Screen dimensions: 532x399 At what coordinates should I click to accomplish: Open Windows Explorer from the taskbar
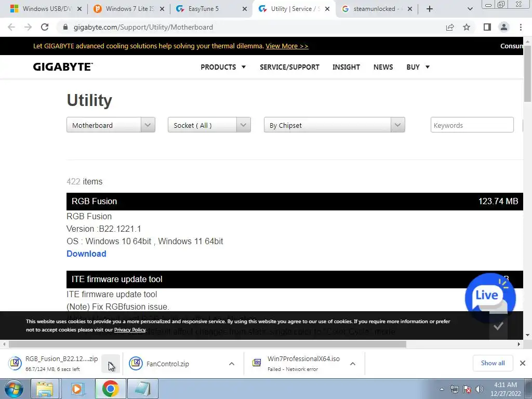(x=45, y=389)
